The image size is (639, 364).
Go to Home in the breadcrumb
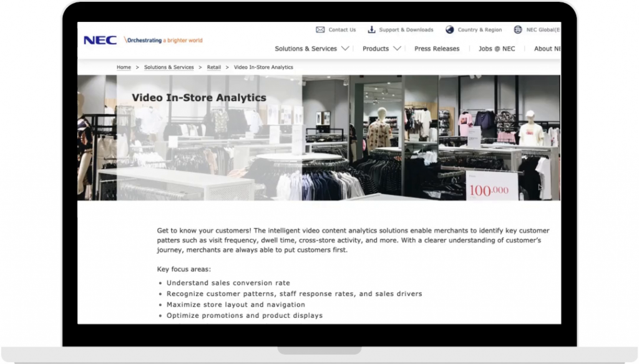point(124,67)
